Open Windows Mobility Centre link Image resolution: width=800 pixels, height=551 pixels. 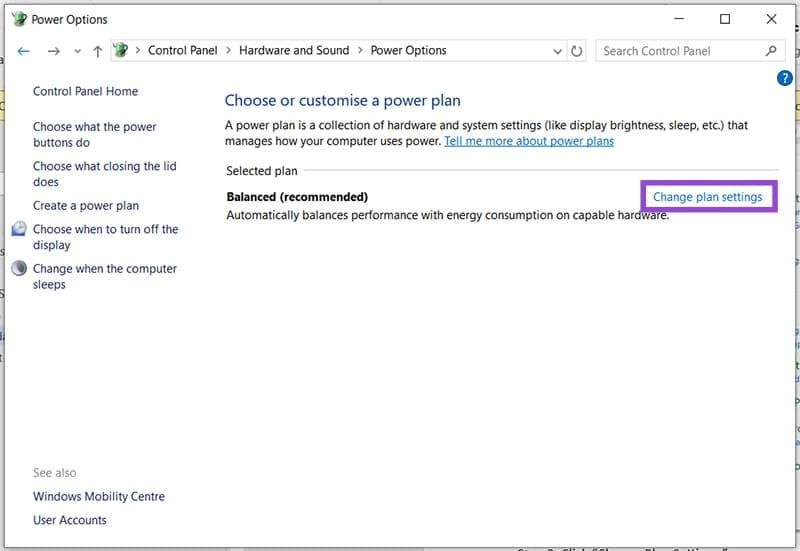pyautogui.click(x=99, y=497)
